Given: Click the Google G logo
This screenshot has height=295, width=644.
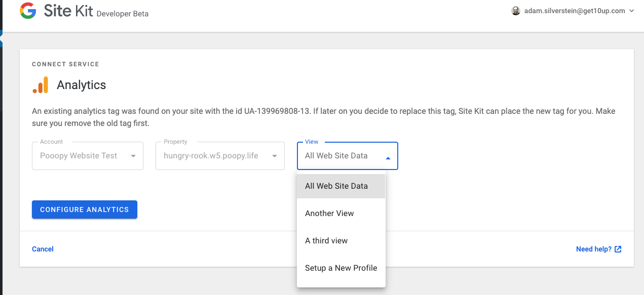Looking at the screenshot, I should [28, 11].
